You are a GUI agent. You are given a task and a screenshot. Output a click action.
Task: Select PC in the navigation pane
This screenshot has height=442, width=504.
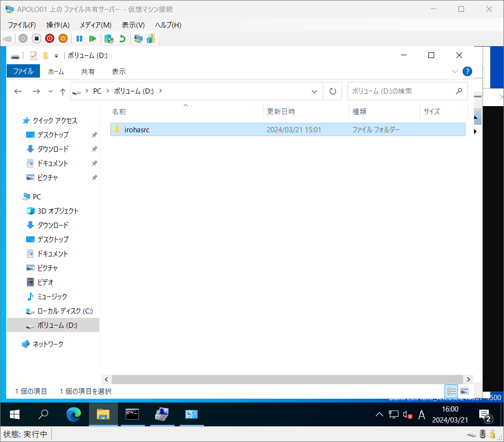37,196
